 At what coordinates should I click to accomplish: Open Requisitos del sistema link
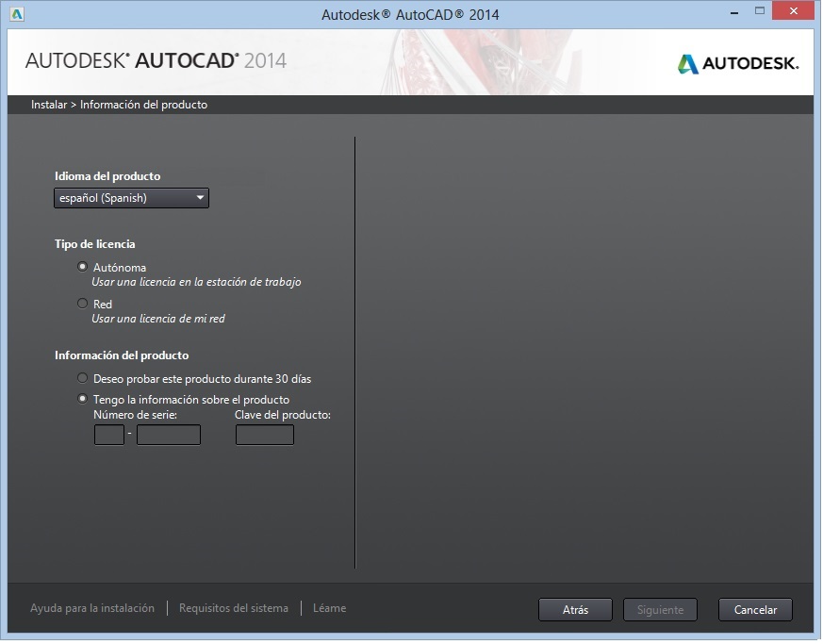[x=234, y=608]
